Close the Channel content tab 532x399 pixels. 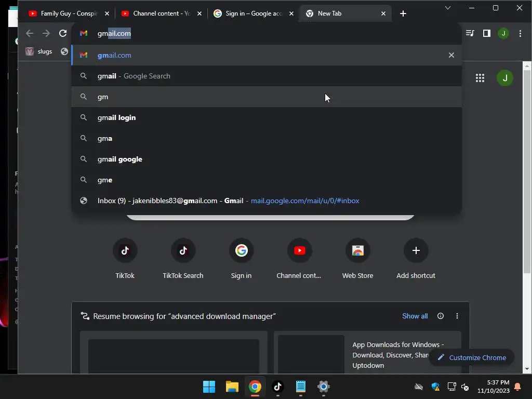[199, 14]
